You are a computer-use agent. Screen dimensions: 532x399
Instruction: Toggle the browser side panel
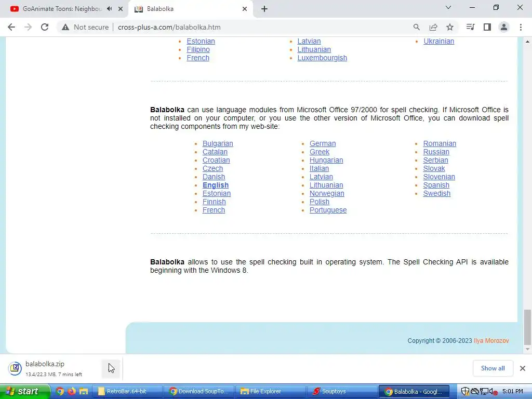[x=487, y=27]
